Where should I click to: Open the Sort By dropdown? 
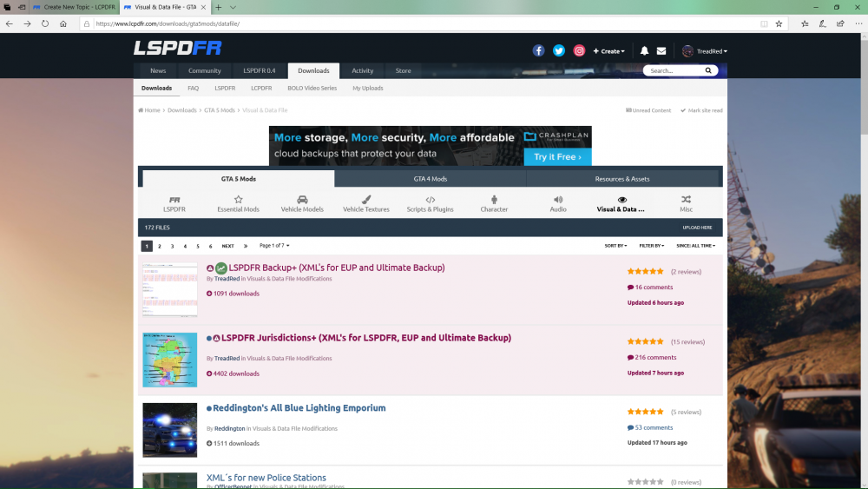coord(615,245)
